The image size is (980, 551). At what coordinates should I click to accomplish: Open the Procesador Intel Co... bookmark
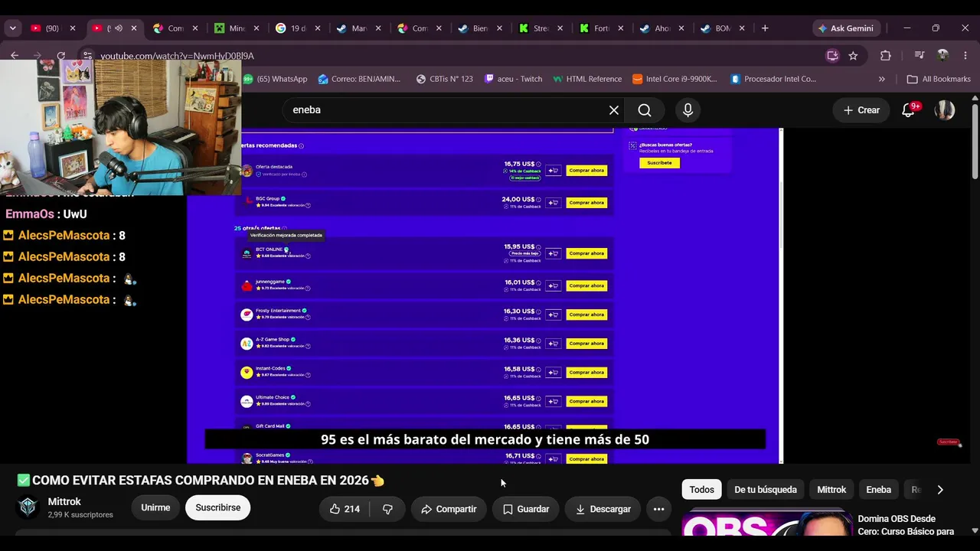(773, 79)
